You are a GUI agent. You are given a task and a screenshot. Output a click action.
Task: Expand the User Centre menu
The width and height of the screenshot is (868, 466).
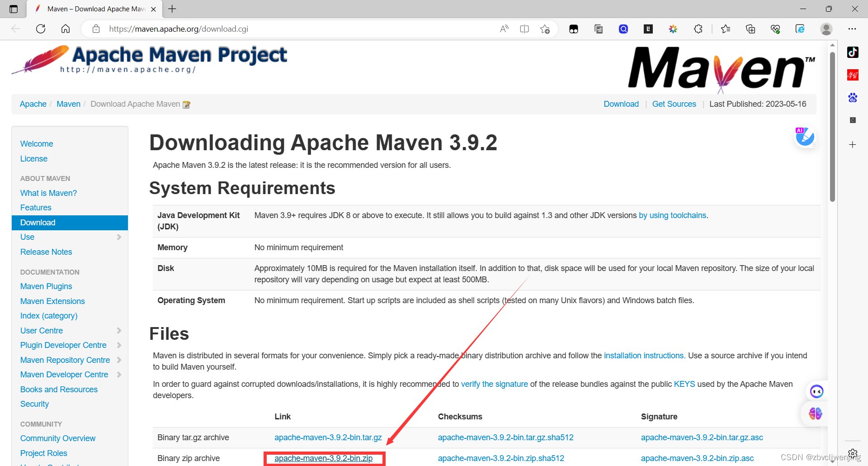pyautogui.click(x=119, y=330)
